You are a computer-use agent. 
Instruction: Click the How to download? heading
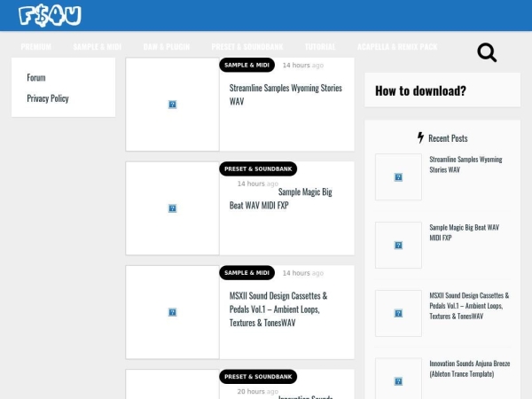tap(420, 90)
